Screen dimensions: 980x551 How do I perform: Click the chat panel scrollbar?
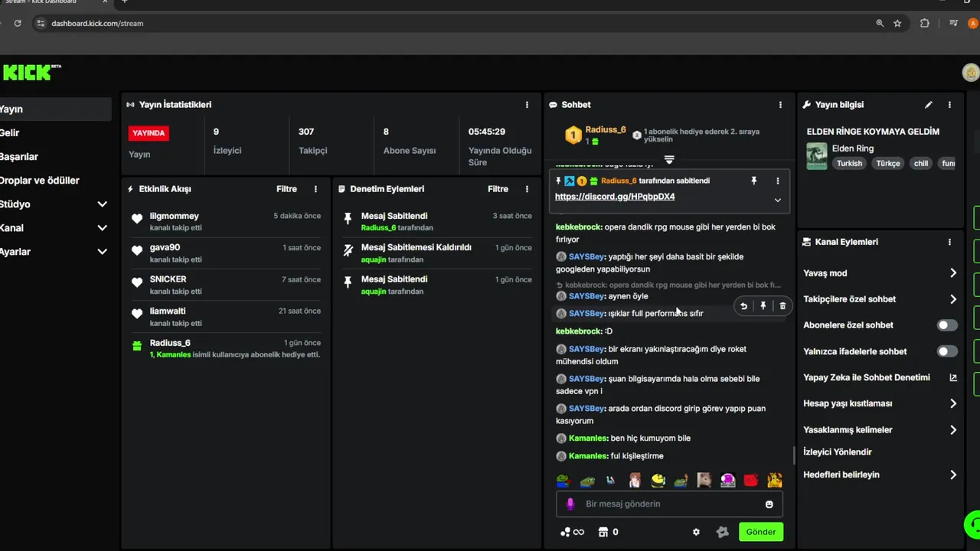(794, 455)
